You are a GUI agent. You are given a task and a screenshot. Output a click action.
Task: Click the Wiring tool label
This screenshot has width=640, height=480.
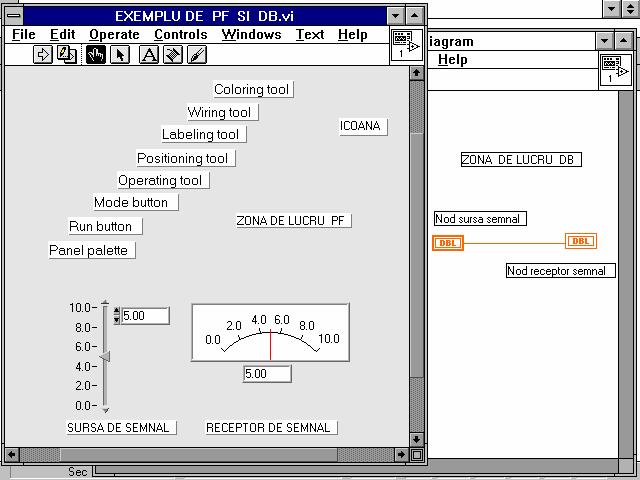pos(222,112)
